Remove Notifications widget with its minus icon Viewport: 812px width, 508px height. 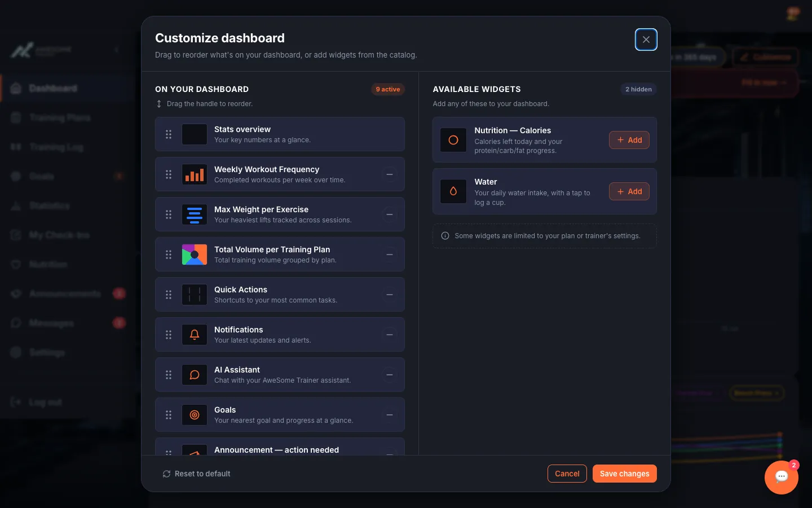pyautogui.click(x=389, y=335)
